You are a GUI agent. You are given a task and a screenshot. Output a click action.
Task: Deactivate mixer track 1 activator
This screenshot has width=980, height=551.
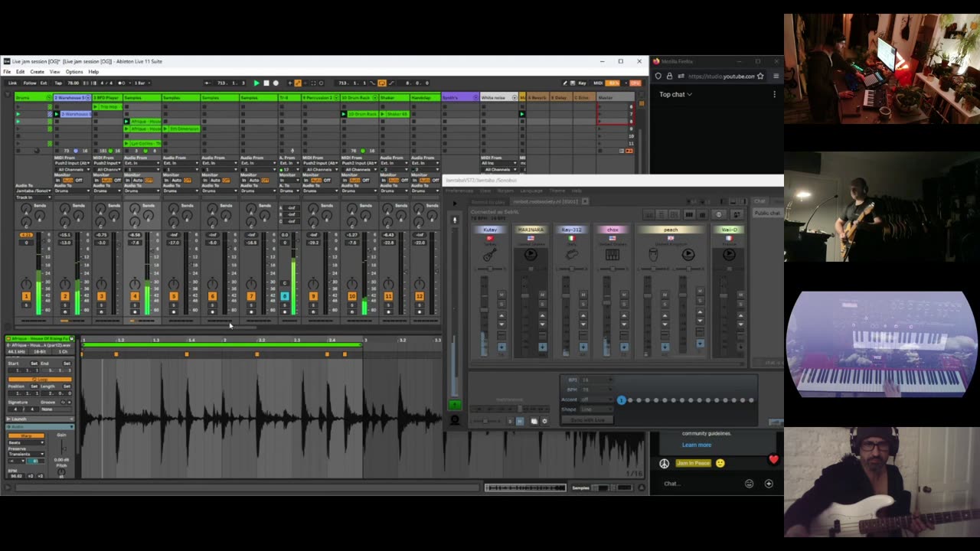[x=26, y=296]
